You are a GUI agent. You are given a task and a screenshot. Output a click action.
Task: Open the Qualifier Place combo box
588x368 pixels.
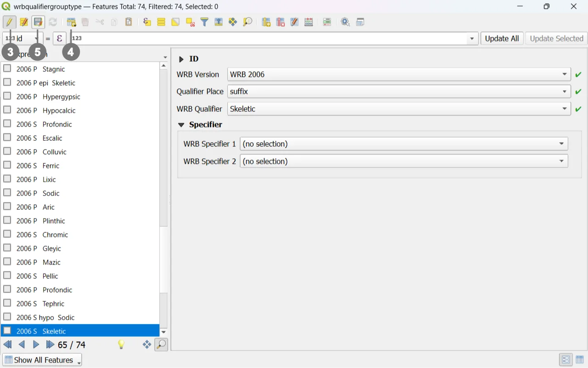coord(399,92)
